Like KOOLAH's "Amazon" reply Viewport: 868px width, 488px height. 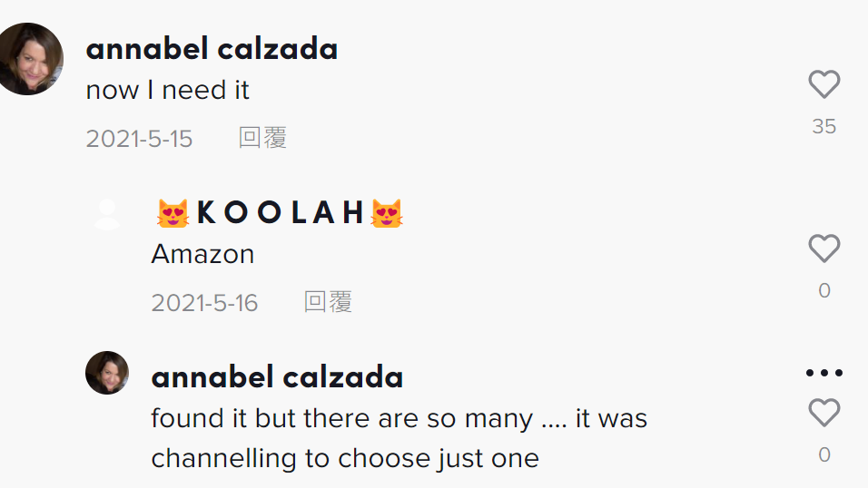[824, 249]
